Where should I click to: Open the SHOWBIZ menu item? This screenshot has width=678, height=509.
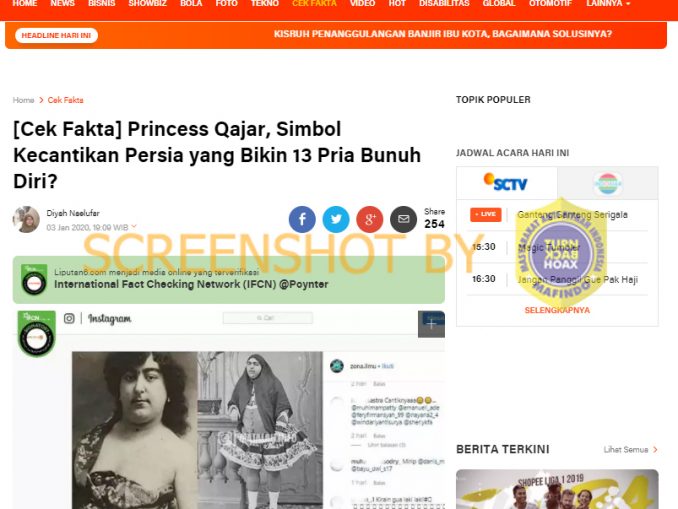tap(147, 3)
